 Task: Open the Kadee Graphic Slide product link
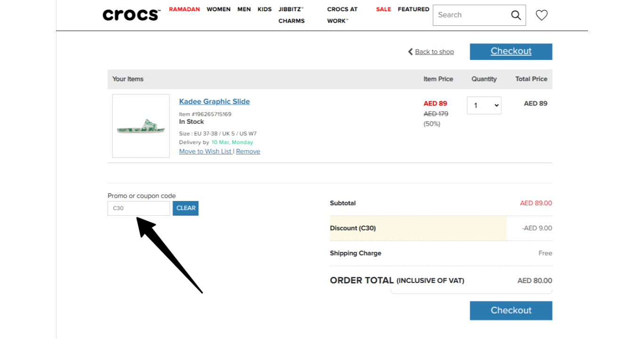(214, 102)
